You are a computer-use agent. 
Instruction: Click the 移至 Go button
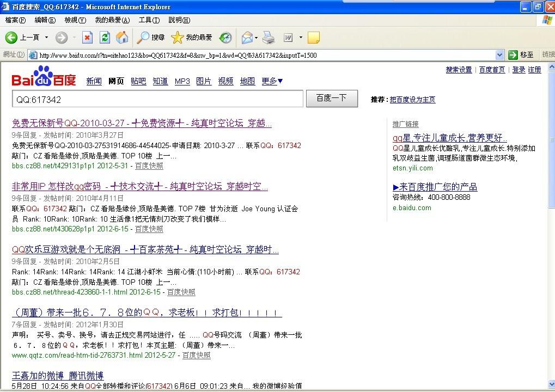tap(521, 55)
